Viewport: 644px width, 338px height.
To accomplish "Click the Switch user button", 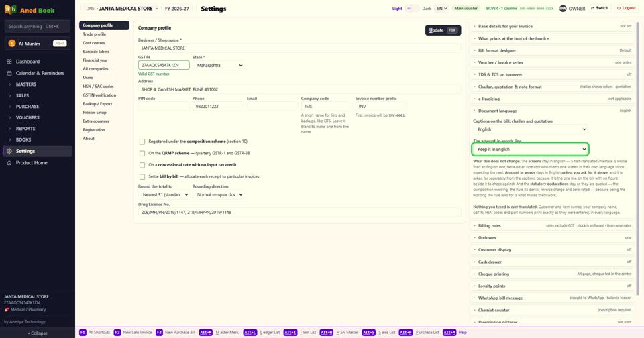I will (599, 8).
